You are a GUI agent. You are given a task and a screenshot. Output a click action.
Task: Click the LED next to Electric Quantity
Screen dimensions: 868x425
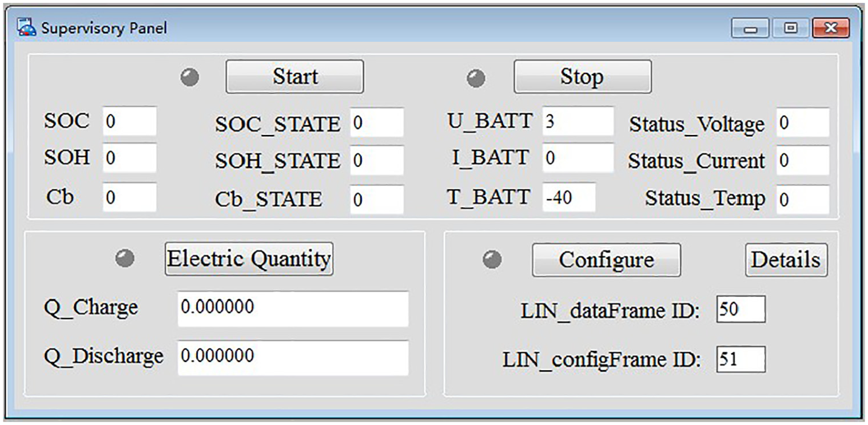tap(125, 259)
